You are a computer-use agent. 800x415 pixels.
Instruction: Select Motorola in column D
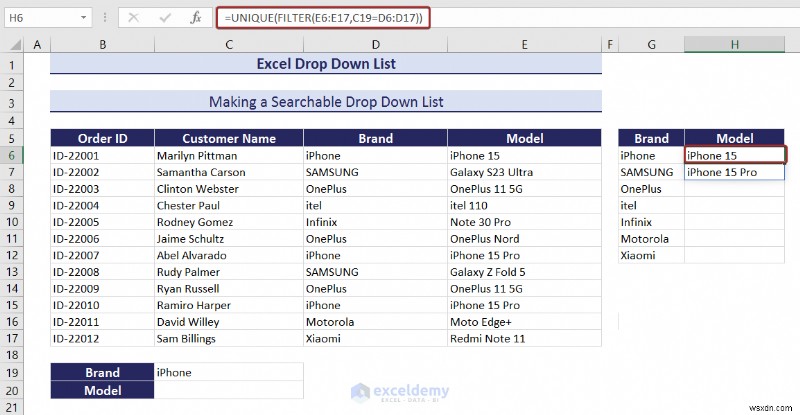tap(376, 322)
